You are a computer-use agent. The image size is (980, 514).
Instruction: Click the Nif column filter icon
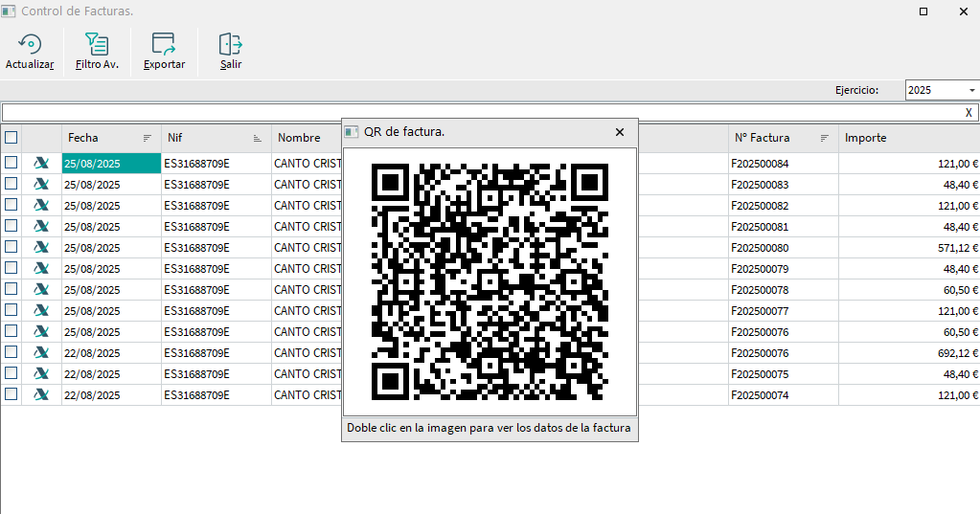tap(258, 138)
